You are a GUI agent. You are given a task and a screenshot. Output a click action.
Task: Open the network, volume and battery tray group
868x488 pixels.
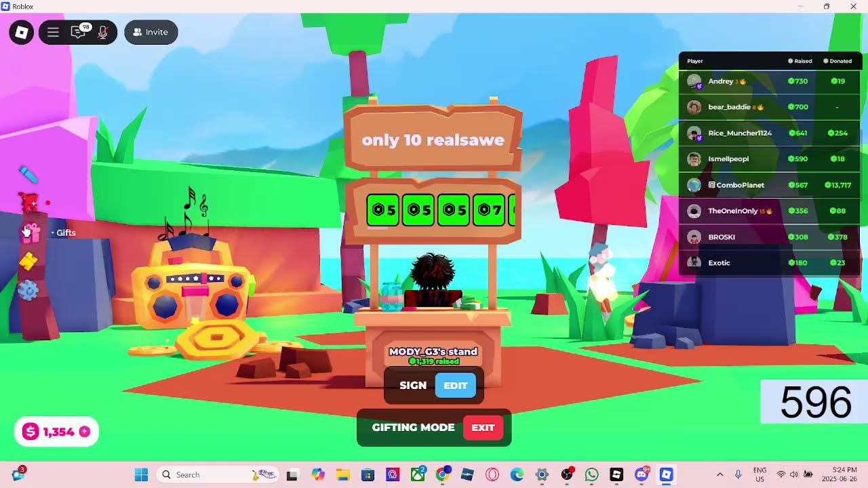(794, 474)
